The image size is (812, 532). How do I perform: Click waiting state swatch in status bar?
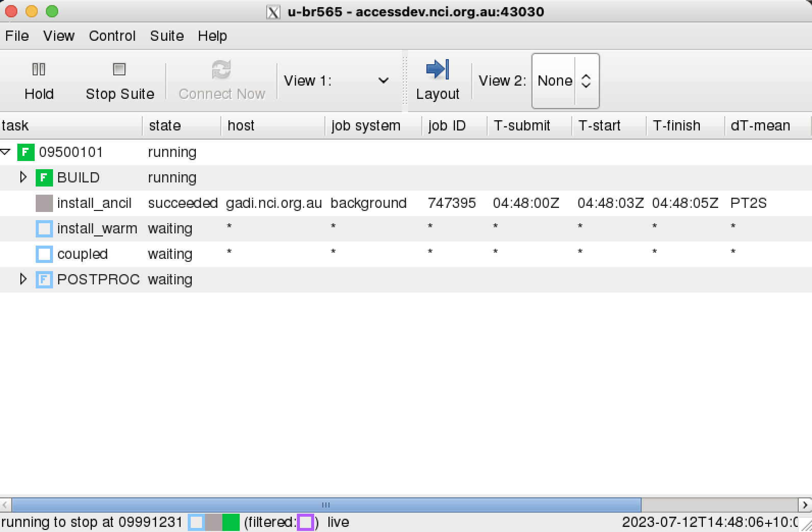[196, 522]
